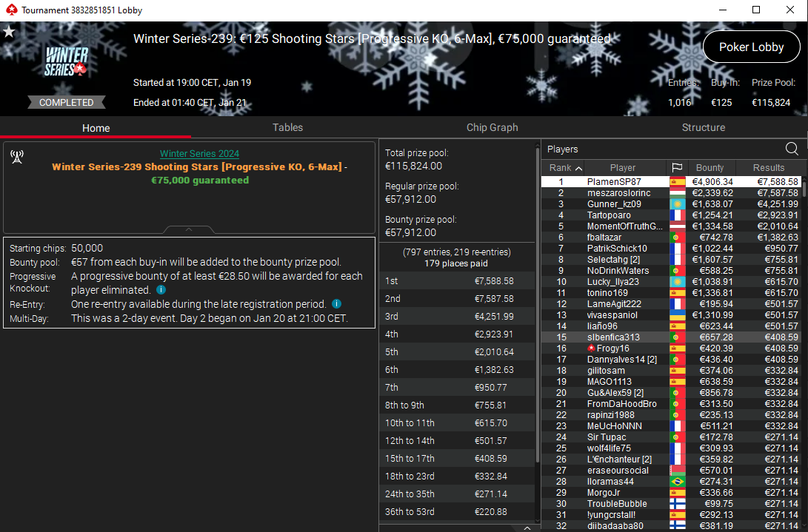The width and height of the screenshot is (808, 532).
Task: Click the flag next to meszaroslorinc
Action: (677, 193)
